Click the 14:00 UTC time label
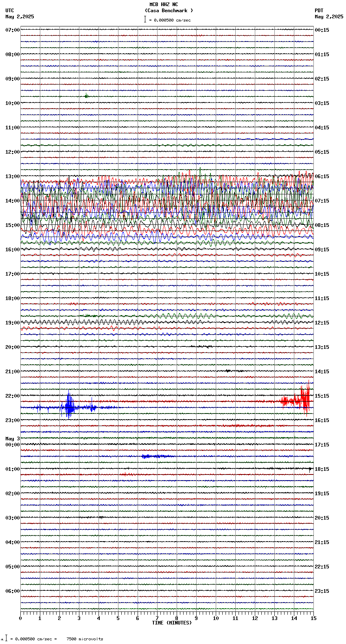This screenshot has width=346, height=644. pos(13,201)
